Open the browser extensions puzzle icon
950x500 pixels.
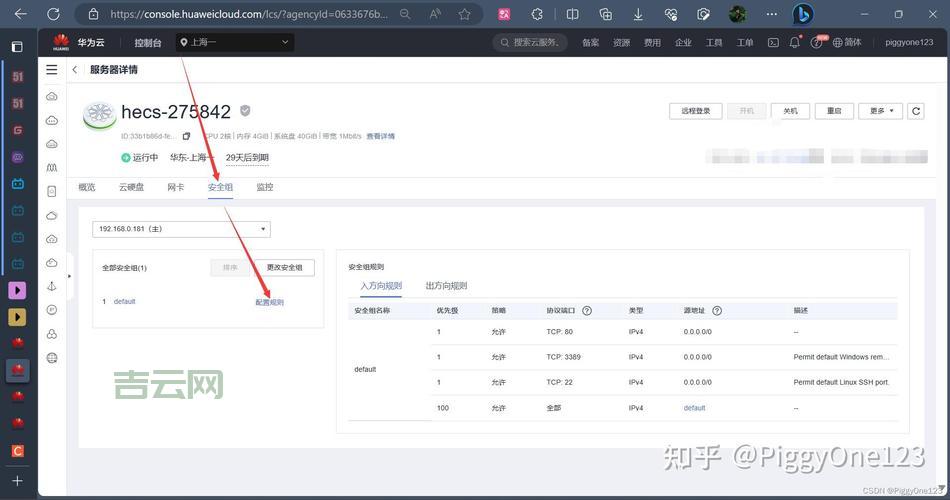point(537,14)
